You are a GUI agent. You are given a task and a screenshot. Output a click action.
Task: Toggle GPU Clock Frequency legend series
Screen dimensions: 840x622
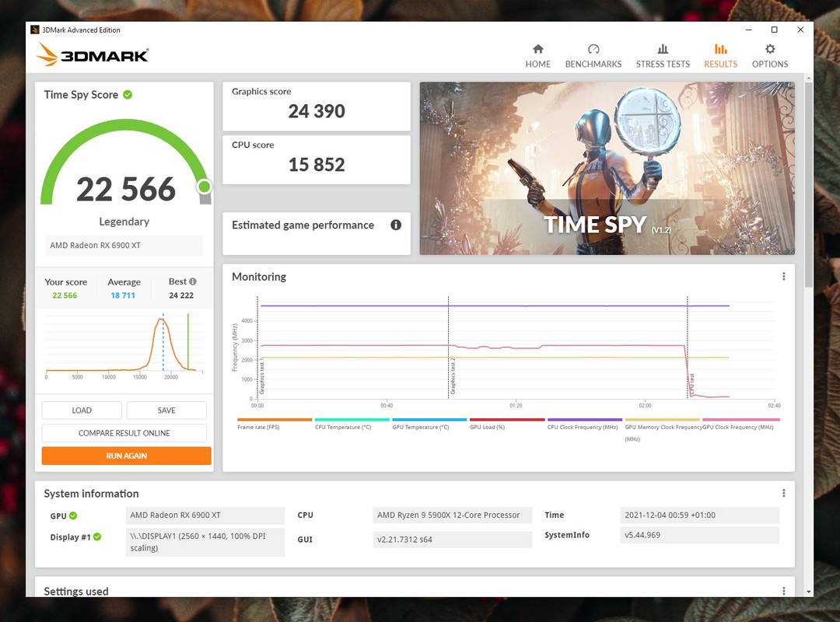741,424
